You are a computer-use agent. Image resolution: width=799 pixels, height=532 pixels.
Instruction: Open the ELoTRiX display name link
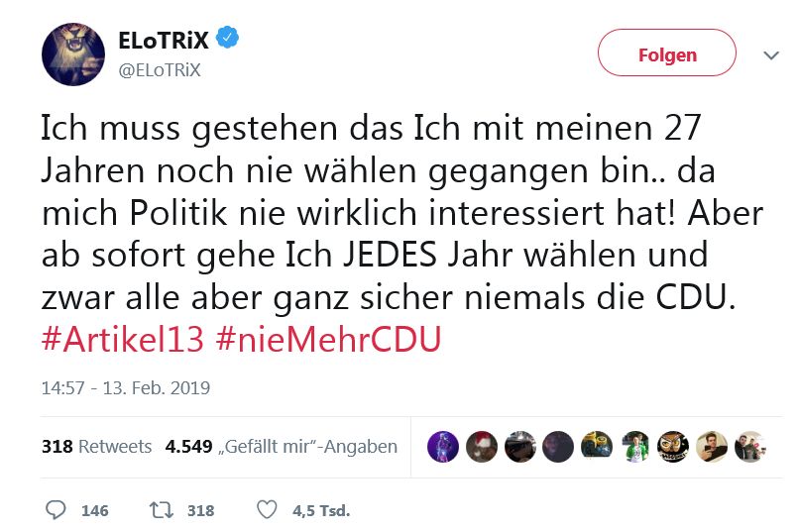pyautogui.click(x=165, y=41)
